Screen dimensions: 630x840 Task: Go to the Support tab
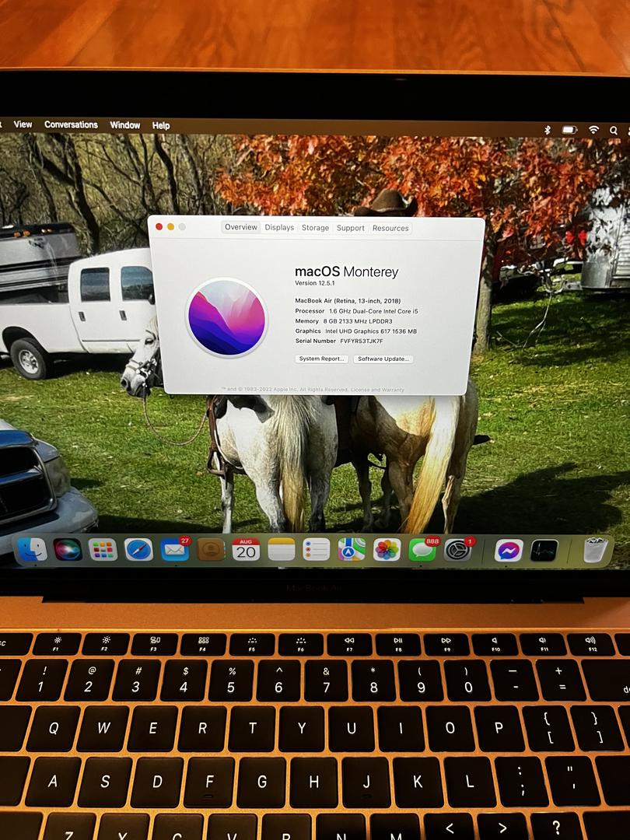coord(350,228)
